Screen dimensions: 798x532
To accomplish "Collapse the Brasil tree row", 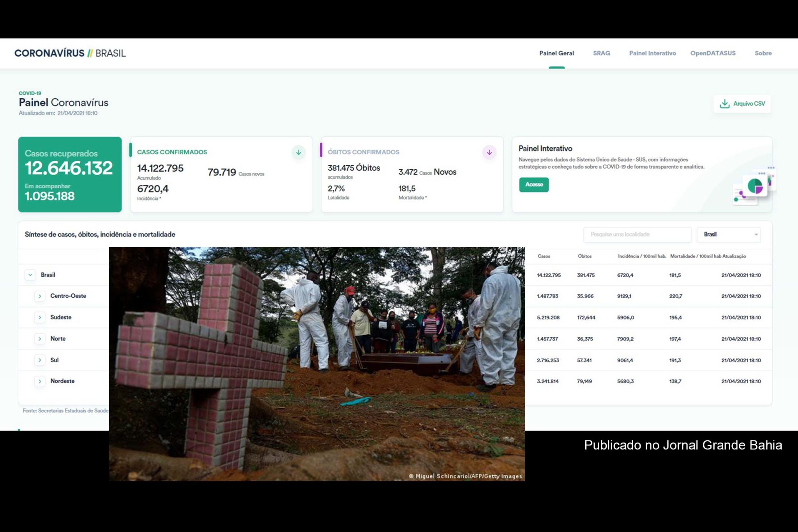I will pyautogui.click(x=30, y=275).
